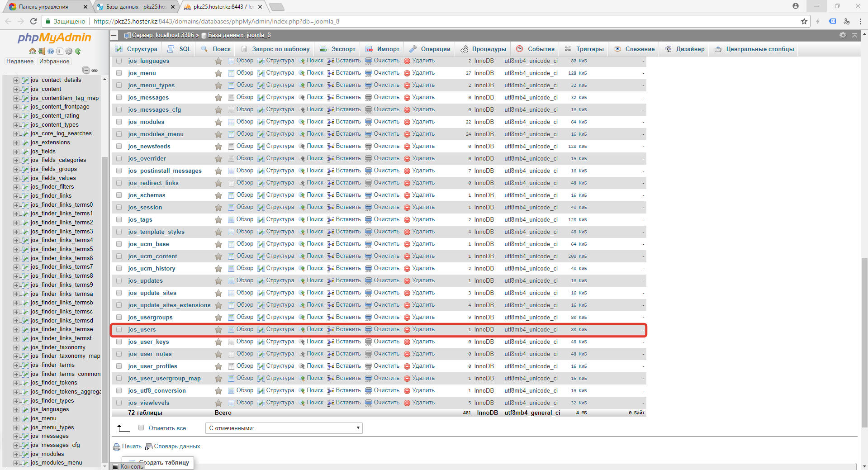Open the Экспорт tab

point(337,49)
